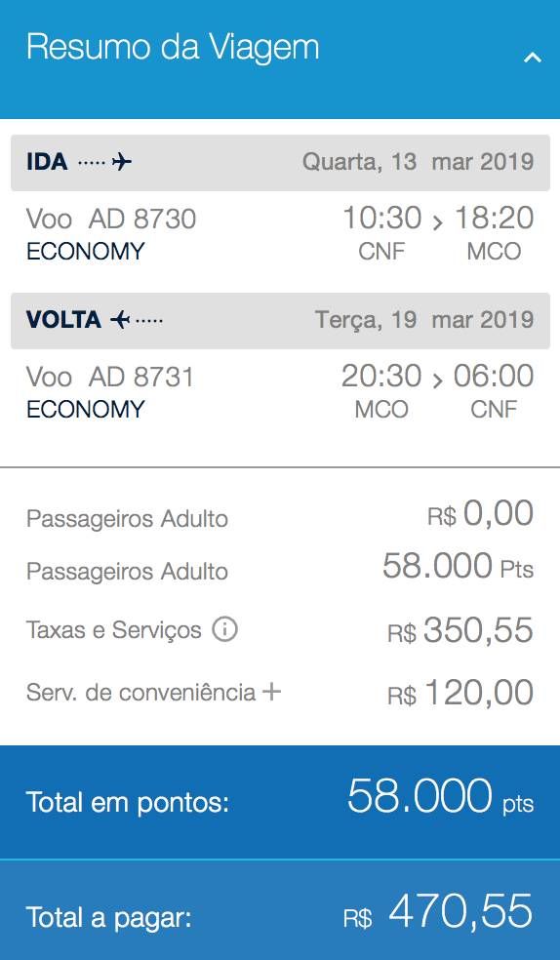This screenshot has width=560, height=960.
Task: Select the IDA date Quarta, 13 mar 2019
Action: [x=418, y=162]
